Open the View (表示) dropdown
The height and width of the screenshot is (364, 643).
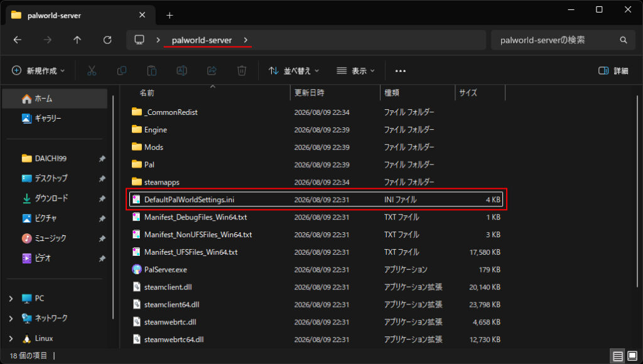point(355,71)
